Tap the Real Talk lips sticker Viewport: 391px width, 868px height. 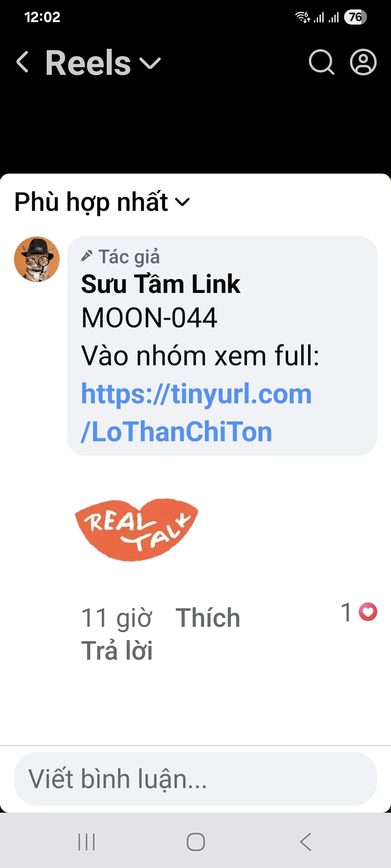click(136, 530)
